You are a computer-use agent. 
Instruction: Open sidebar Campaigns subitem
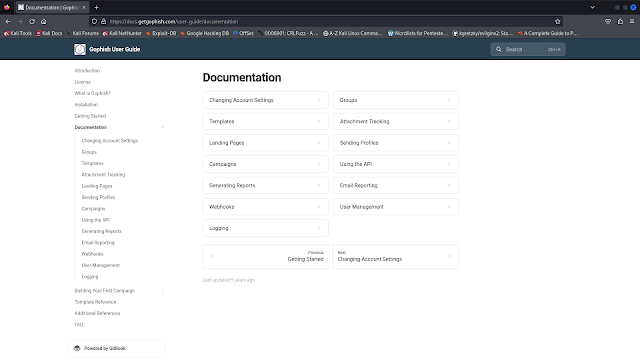tap(93, 209)
